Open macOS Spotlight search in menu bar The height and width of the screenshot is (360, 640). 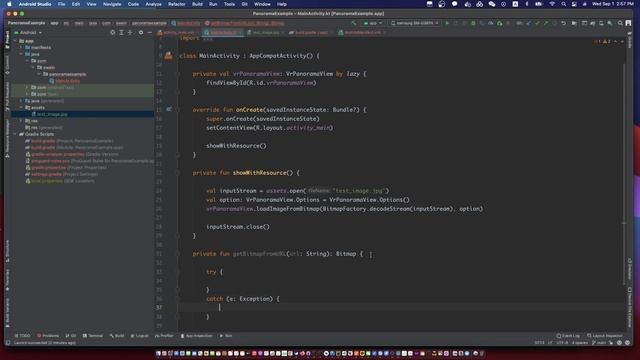tap(563, 4)
